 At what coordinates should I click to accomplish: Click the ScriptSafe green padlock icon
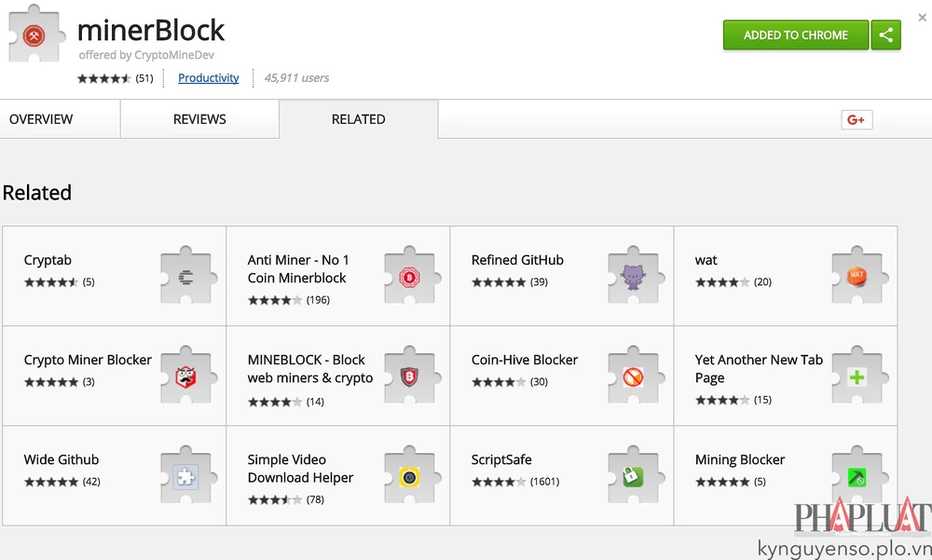pos(634,476)
